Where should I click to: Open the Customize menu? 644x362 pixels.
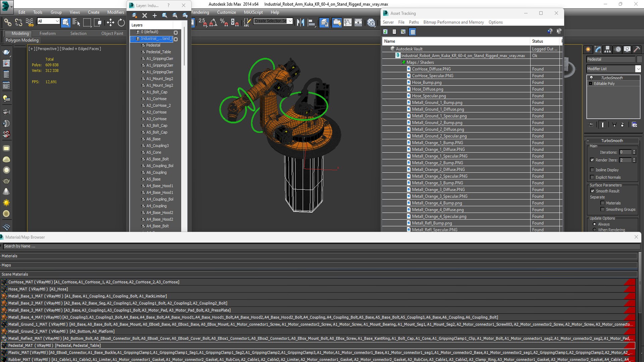(226, 12)
